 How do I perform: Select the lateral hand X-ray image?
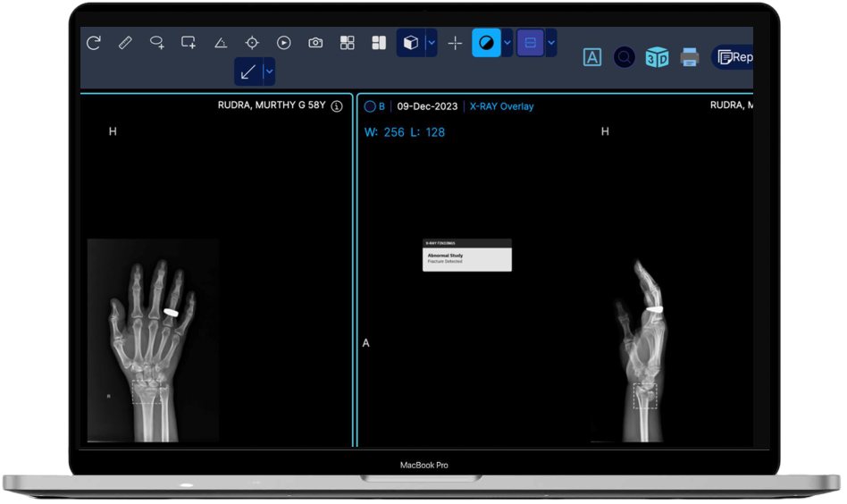(642, 350)
